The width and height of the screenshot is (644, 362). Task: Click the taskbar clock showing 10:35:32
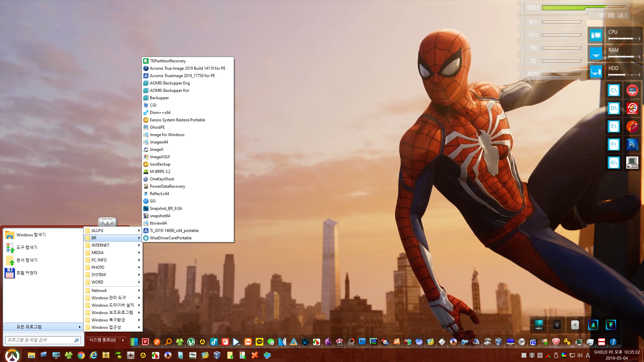(617, 355)
